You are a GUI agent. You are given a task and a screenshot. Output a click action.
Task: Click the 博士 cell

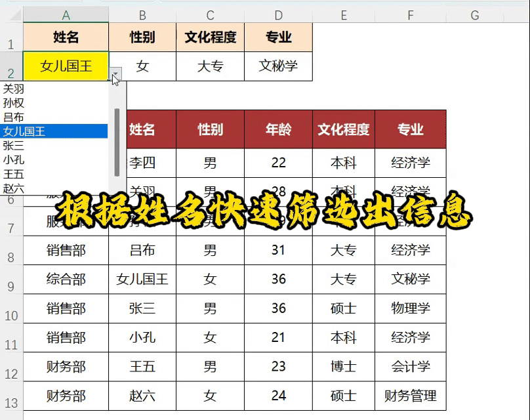pos(344,367)
